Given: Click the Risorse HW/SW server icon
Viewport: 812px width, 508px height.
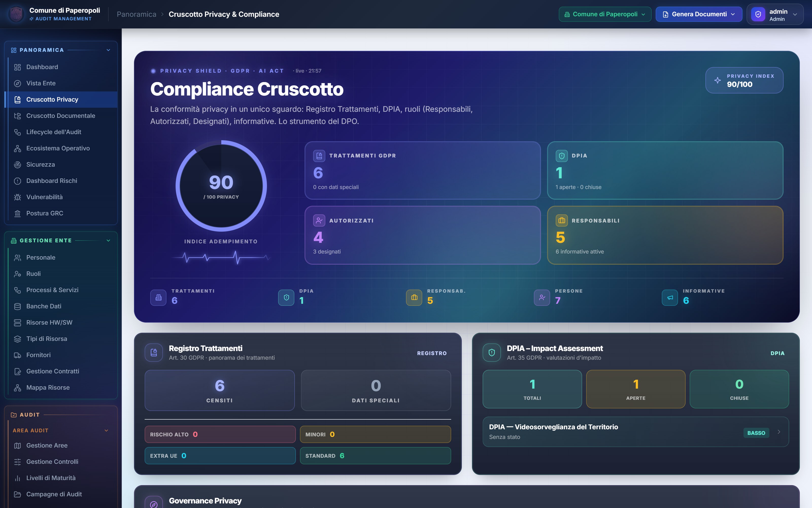Looking at the screenshot, I should tap(18, 323).
